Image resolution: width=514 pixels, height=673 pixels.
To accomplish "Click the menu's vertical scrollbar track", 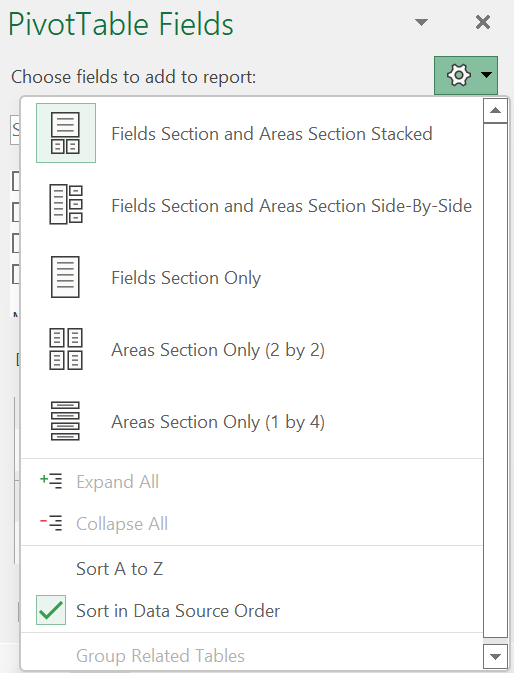I will pos(496,380).
